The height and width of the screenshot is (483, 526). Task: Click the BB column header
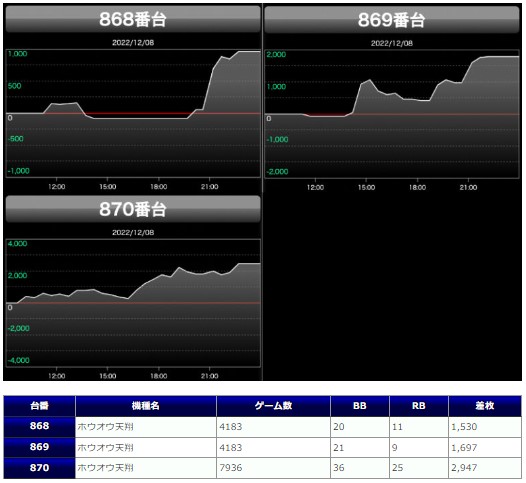click(x=360, y=406)
